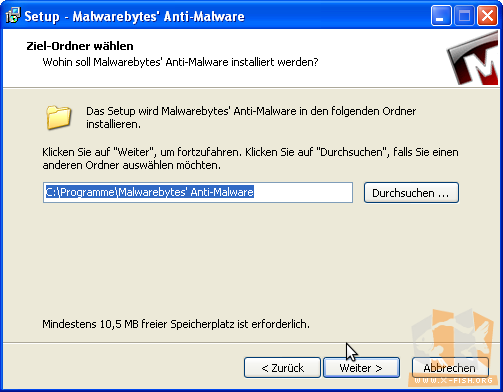Click the installation path input field
Screen dimensions: 503x392
click(198, 192)
